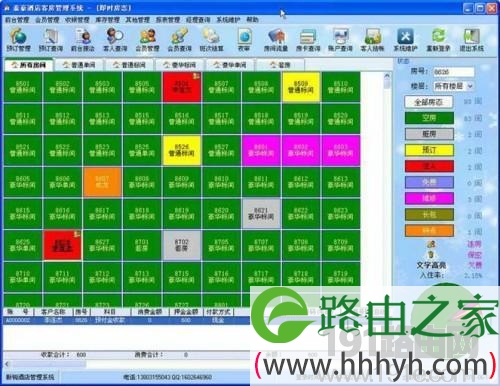Click the 重新登录 refresh icon

438,40
